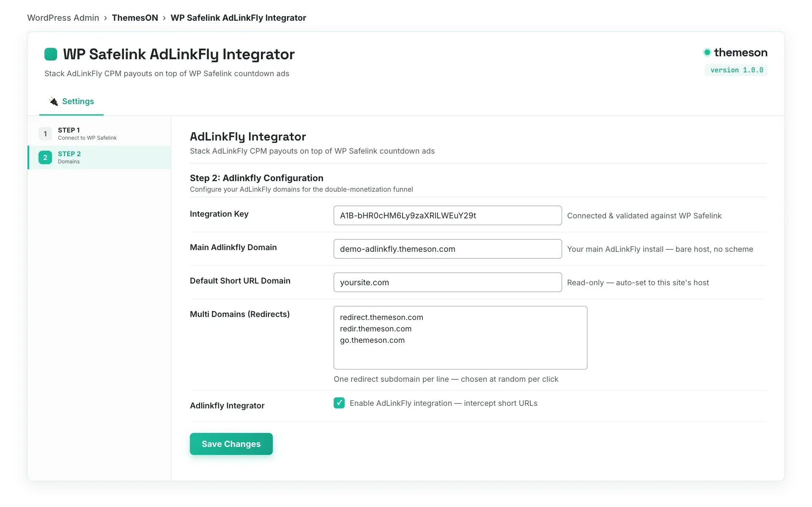Go to STEP 2 Domains
This screenshot has height=507, width=812.
[x=99, y=157]
